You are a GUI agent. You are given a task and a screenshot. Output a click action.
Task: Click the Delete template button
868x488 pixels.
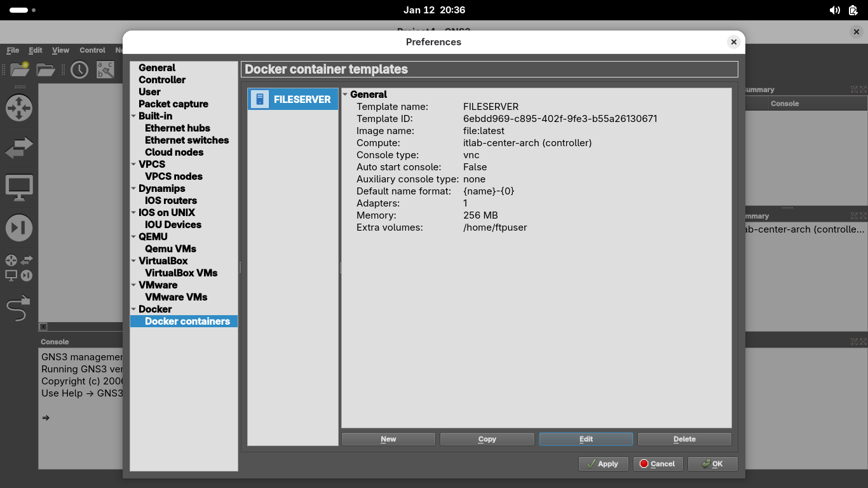point(684,439)
